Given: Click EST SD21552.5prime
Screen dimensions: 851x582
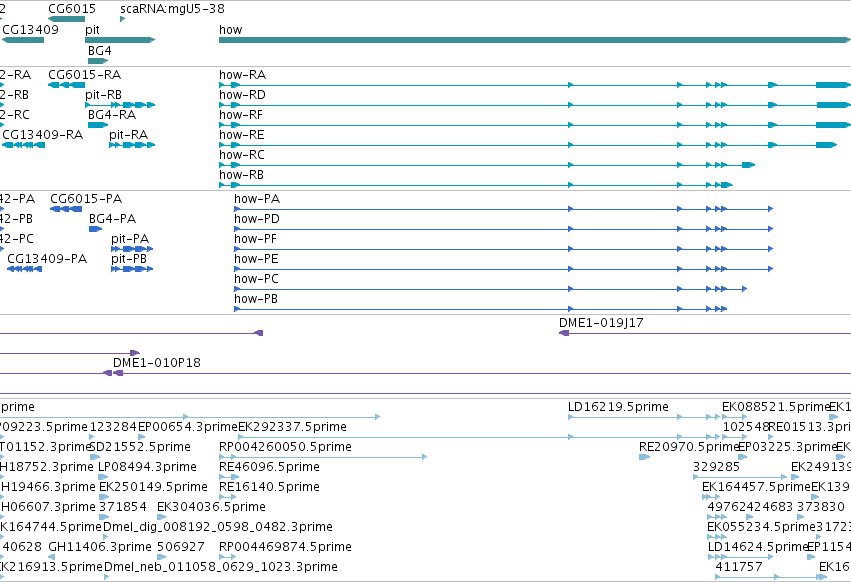Looking at the screenshot, I should tap(95, 457).
